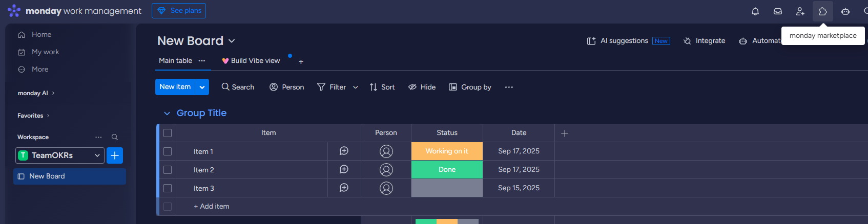Filter by Person in toolbar
Viewport: 868px width, 224px height.
(287, 87)
